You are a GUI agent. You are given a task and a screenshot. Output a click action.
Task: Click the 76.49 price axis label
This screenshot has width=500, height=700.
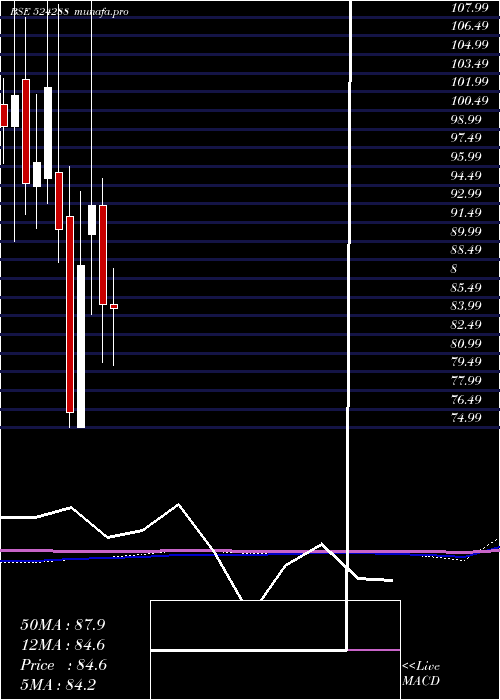(466, 399)
